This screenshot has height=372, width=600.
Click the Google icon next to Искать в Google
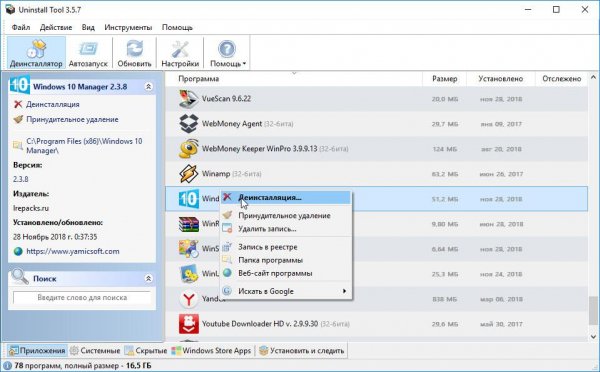[227, 291]
